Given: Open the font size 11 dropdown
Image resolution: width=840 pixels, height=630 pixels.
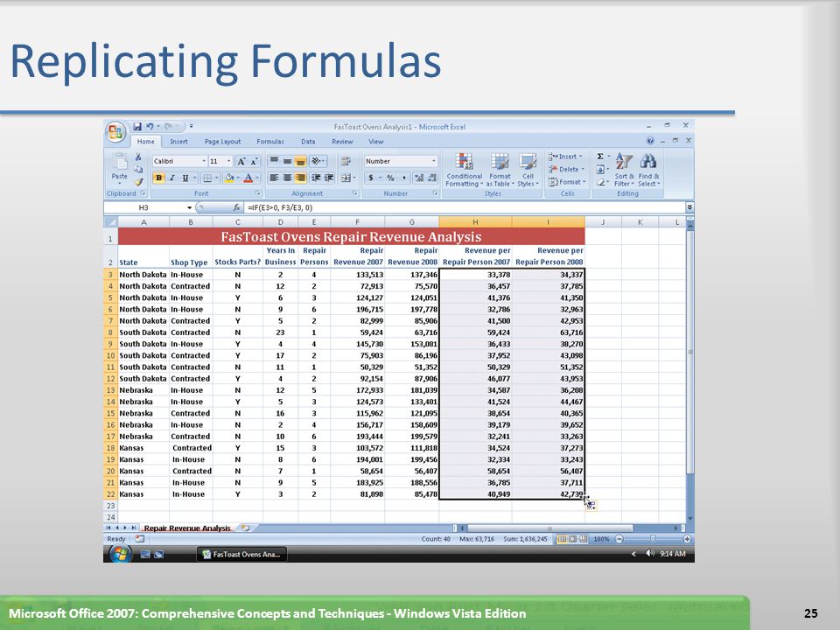Looking at the screenshot, I should tap(229, 161).
